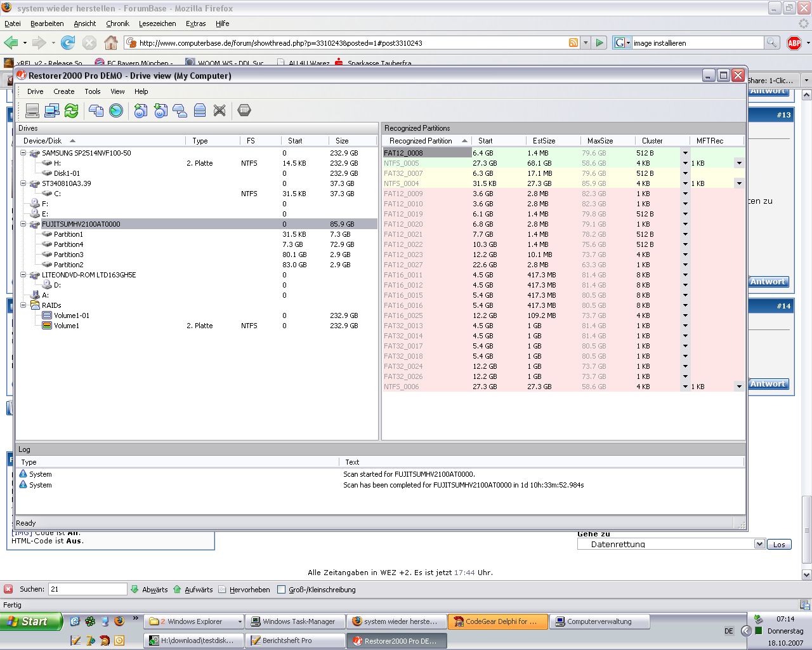Click the Create image disc icon
Image resolution: width=812 pixels, height=650 pixels.
141,110
